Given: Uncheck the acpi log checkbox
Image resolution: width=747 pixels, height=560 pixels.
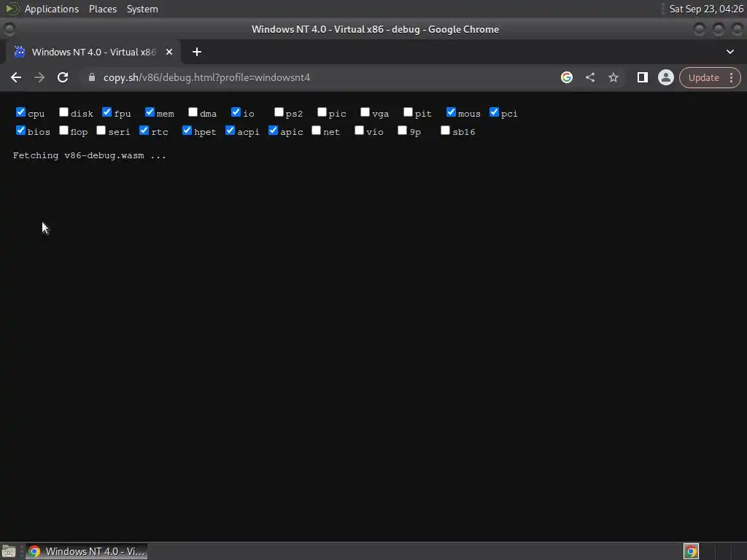Looking at the screenshot, I should tap(230, 130).
